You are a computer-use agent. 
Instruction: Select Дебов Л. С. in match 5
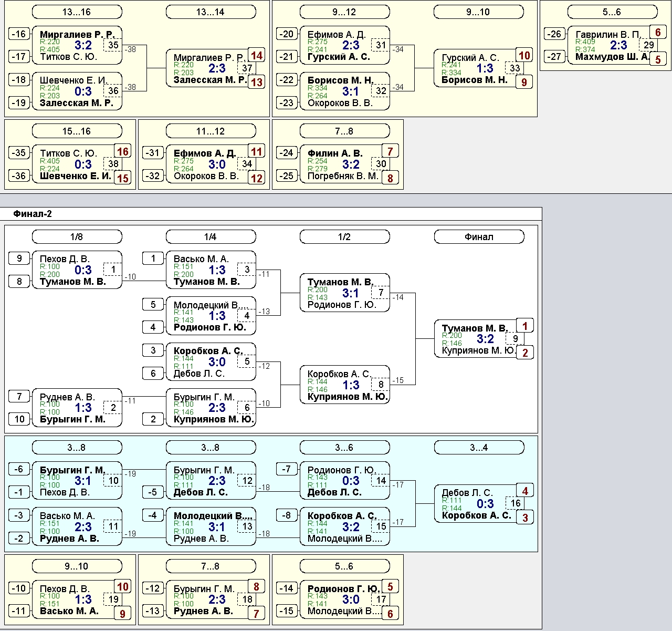click(x=199, y=374)
